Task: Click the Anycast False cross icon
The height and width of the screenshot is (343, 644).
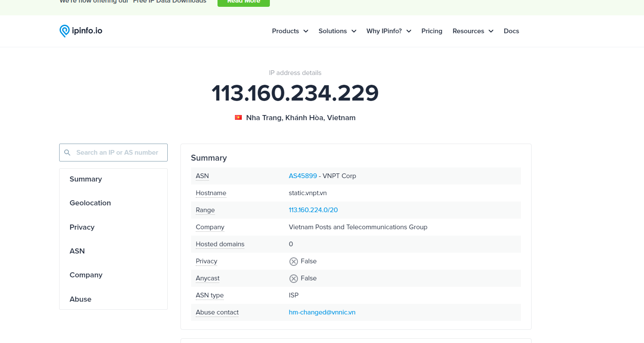Action: (x=294, y=278)
